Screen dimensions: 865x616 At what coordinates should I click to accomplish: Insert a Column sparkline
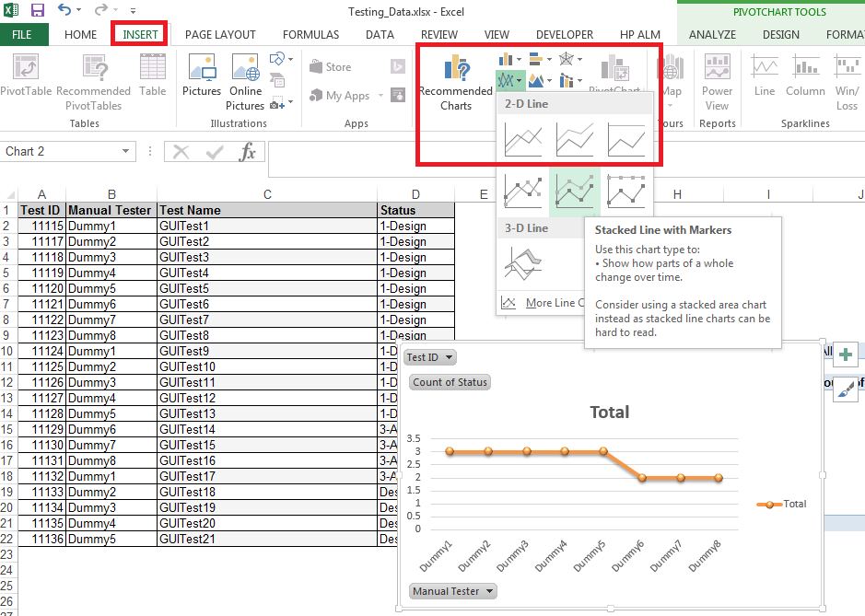pos(805,75)
